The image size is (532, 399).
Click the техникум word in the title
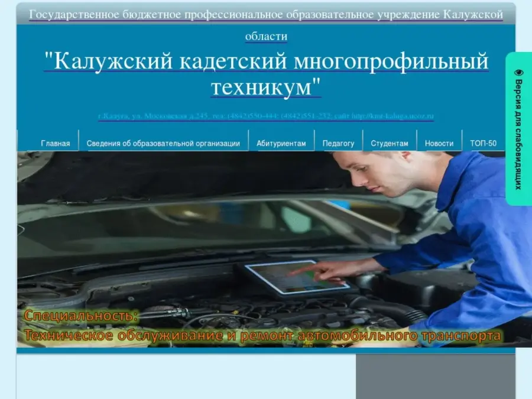pos(266,87)
